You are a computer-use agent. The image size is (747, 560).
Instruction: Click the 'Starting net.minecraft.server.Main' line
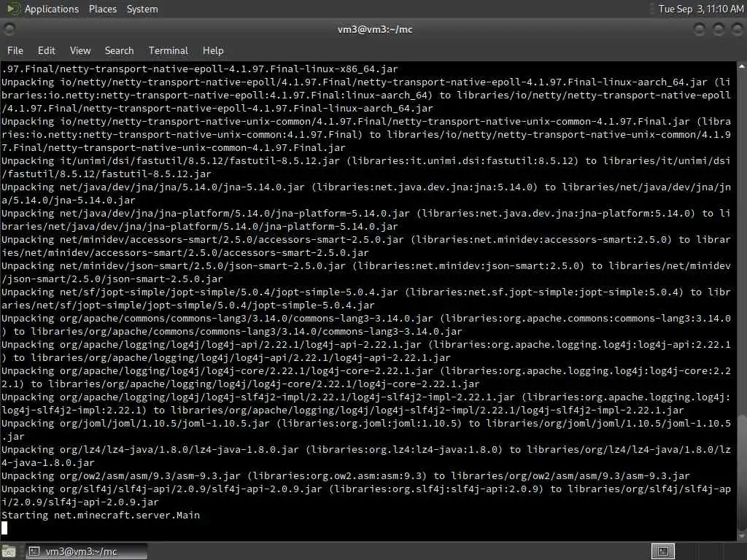[x=101, y=515]
